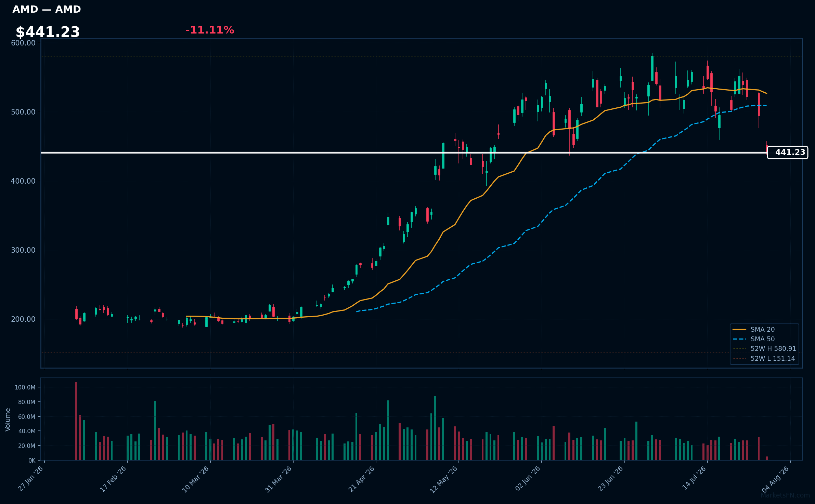Image resolution: width=815 pixels, height=504 pixels.
Task: Click the 31 Mar '26 date label
Action: pyautogui.click(x=279, y=479)
